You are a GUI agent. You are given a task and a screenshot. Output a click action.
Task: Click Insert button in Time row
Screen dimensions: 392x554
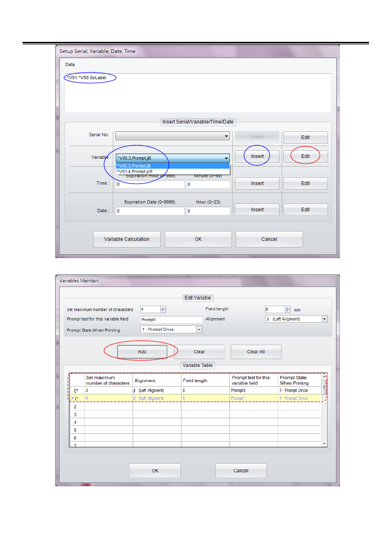click(257, 183)
